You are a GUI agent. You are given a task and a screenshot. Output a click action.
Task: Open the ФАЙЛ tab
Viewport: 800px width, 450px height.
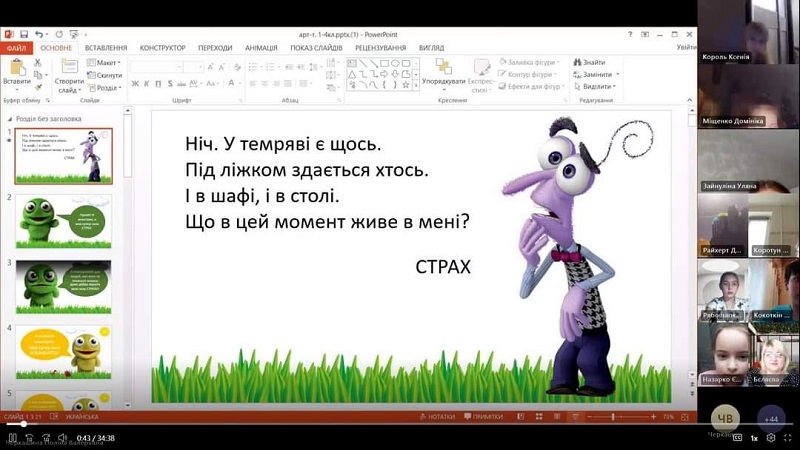click(16, 48)
